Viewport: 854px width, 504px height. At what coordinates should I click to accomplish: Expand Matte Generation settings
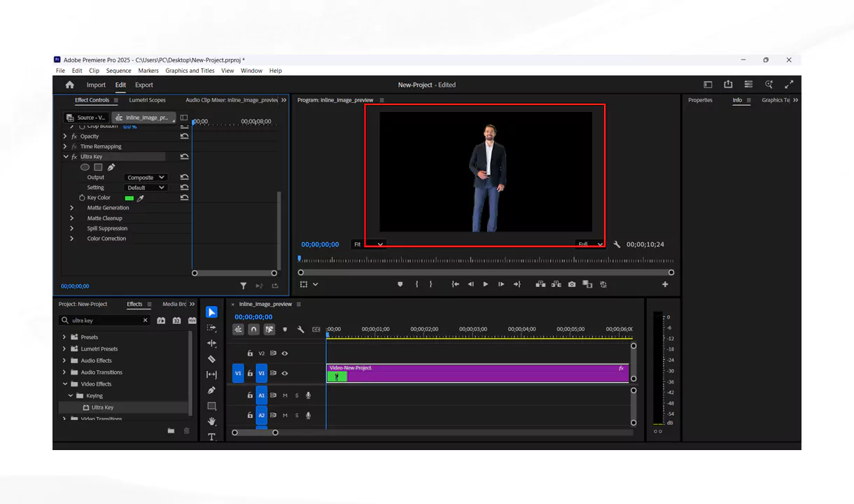(x=71, y=208)
